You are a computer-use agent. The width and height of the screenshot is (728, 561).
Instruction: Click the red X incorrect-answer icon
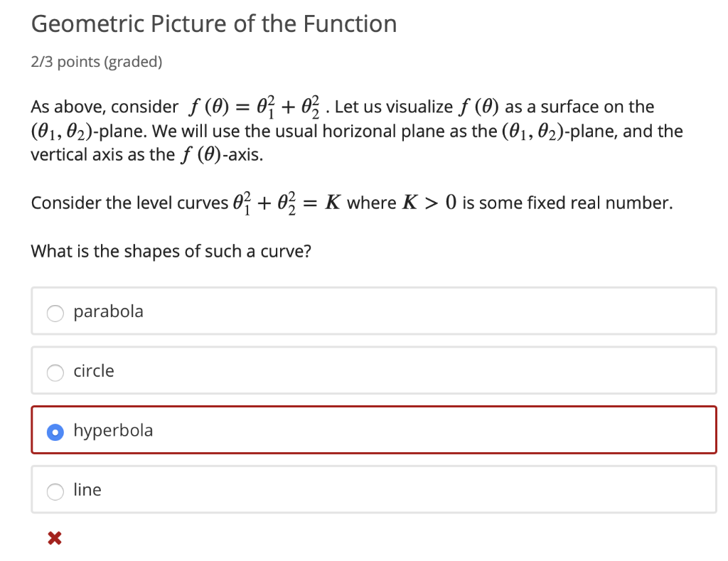[x=53, y=538]
